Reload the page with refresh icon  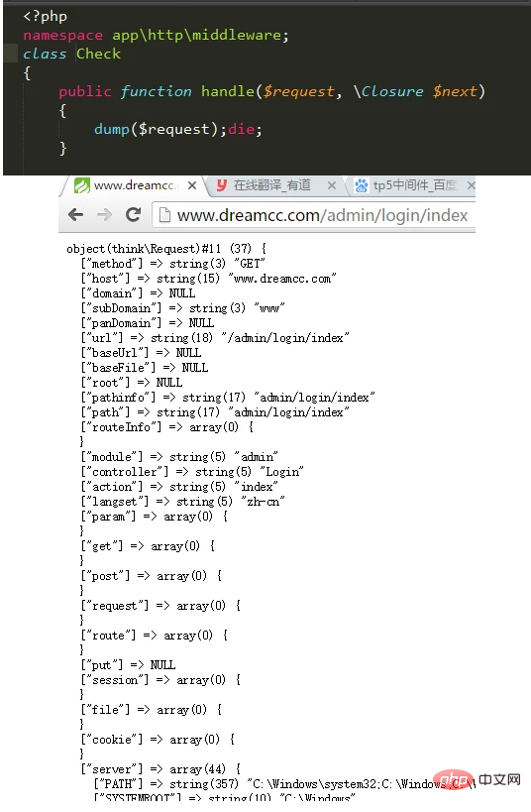point(134,214)
